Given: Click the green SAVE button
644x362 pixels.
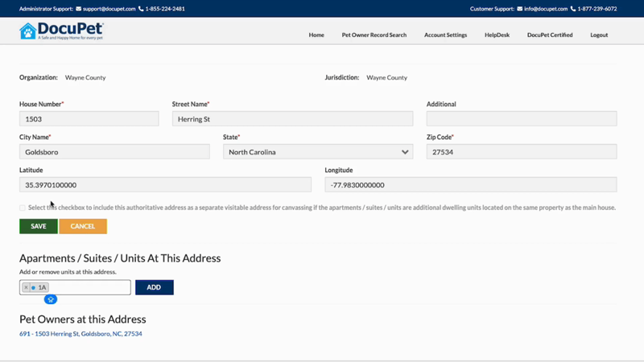Looking at the screenshot, I should coord(38,226).
